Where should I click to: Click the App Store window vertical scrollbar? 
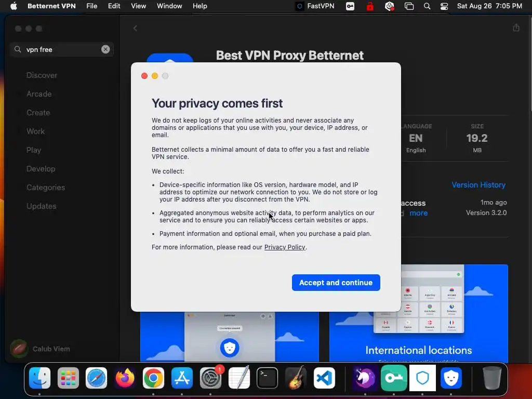point(529,64)
